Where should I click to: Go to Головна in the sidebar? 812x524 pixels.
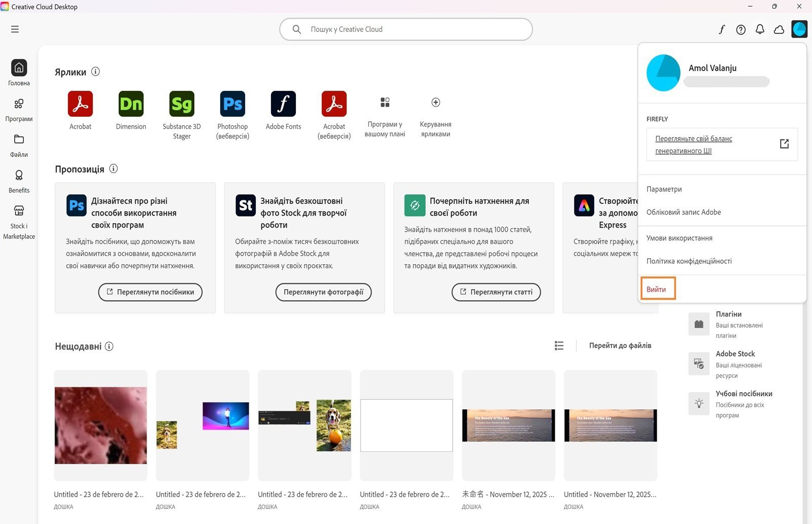pos(19,73)
